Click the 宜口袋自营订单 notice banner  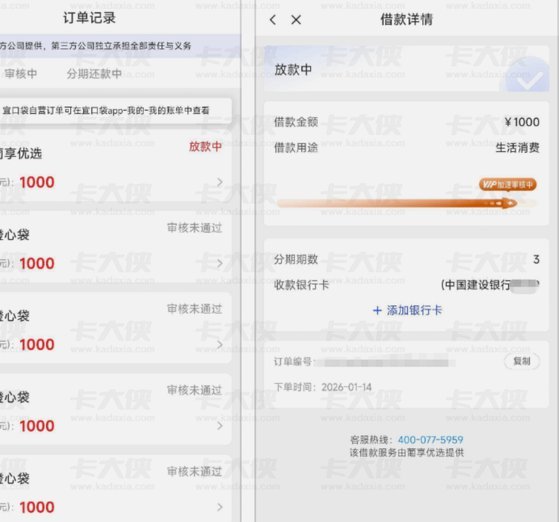[116, 111]
